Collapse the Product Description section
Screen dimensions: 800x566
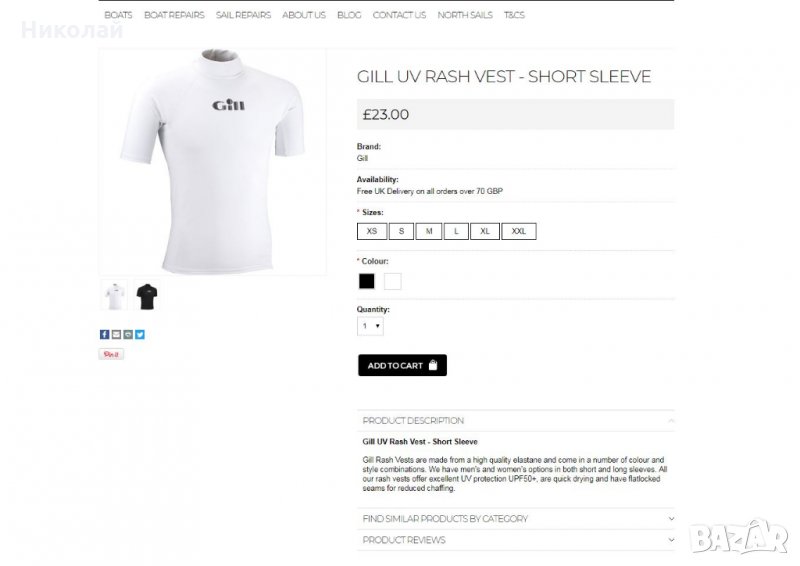(515, 421)
